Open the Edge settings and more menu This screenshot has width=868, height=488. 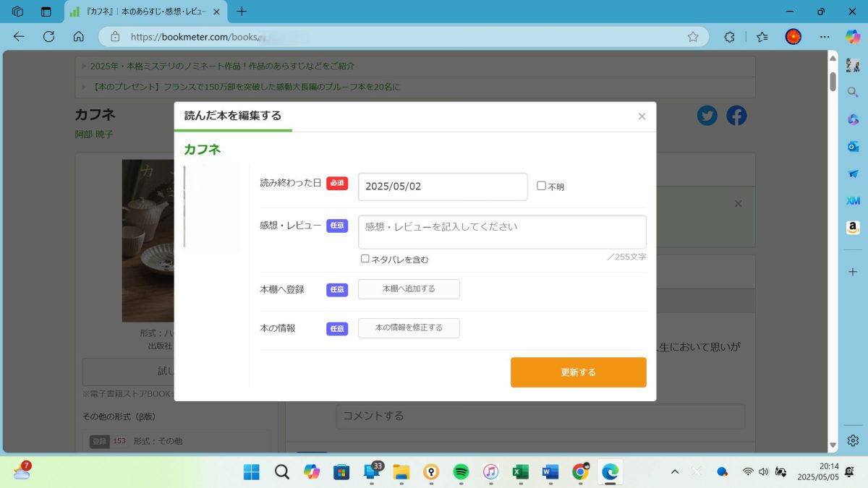pos(825,37)
